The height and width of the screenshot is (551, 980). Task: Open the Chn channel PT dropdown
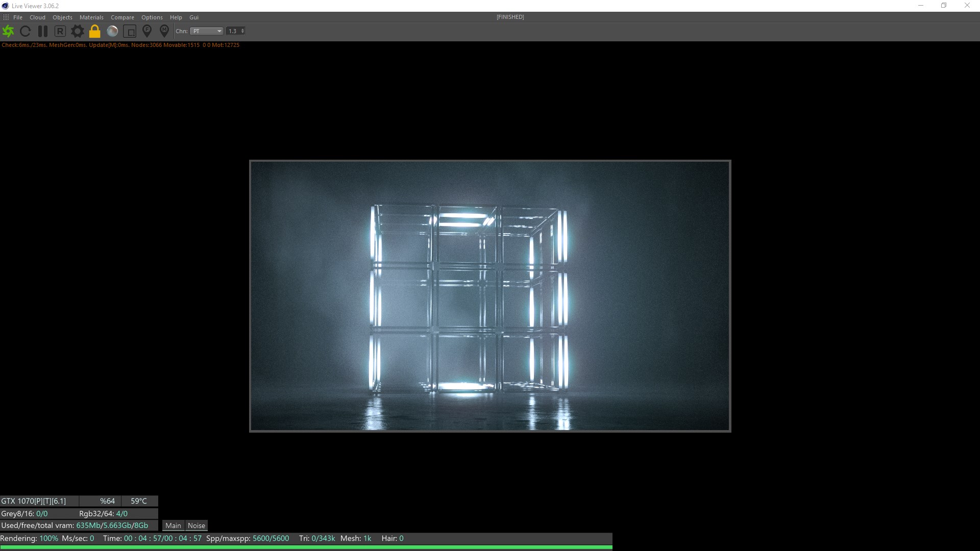(x=207, y=31)
